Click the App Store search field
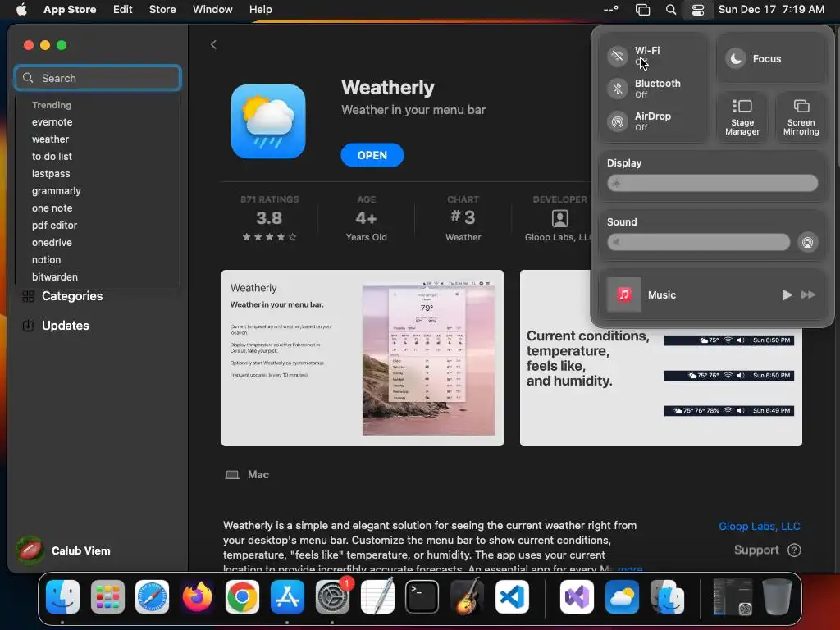840x630 pixels. 98,78
